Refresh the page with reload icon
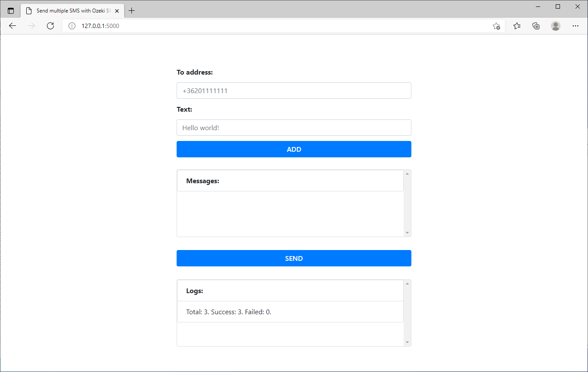The width and height of the screenshot is (588, 372). [x=50, y=26]
